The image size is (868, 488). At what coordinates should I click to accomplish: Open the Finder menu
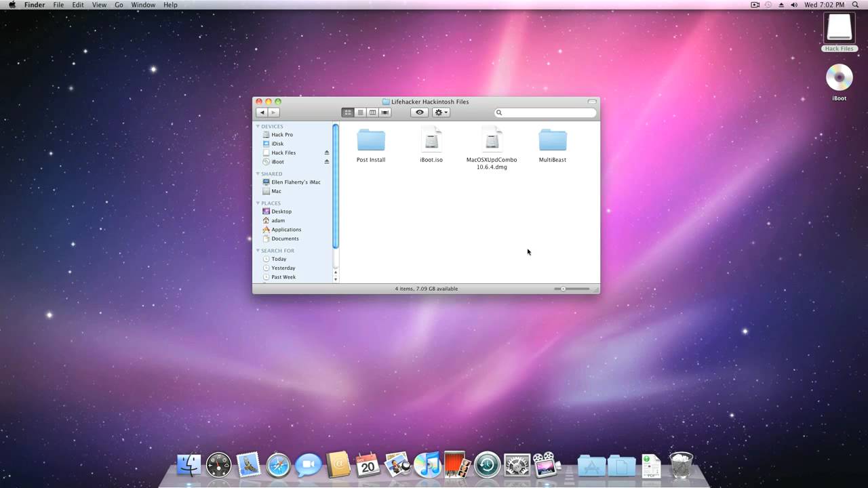click(35, 5)
